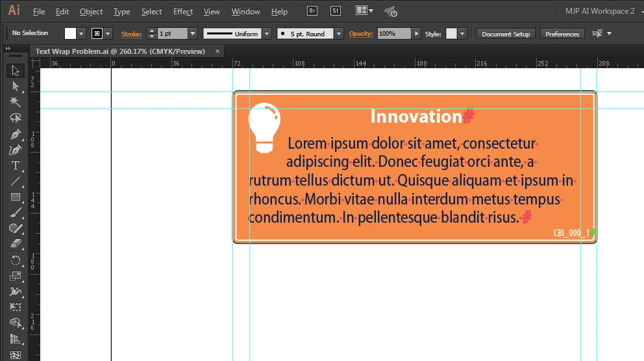Open the MJP AI Workspace 2 switcher

pos(604,11)
